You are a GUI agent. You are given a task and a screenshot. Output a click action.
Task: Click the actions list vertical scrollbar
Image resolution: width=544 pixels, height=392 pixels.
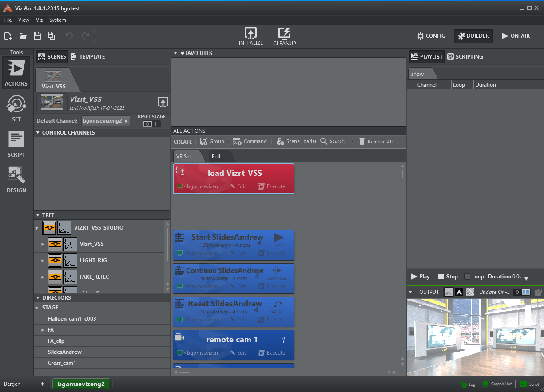click(403, 173)
